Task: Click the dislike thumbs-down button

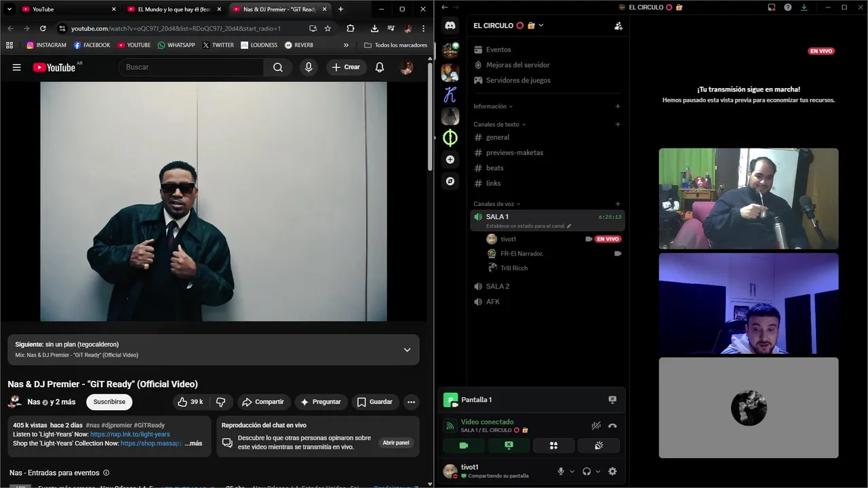Action: pyautogui.click(x=220, y=402)
